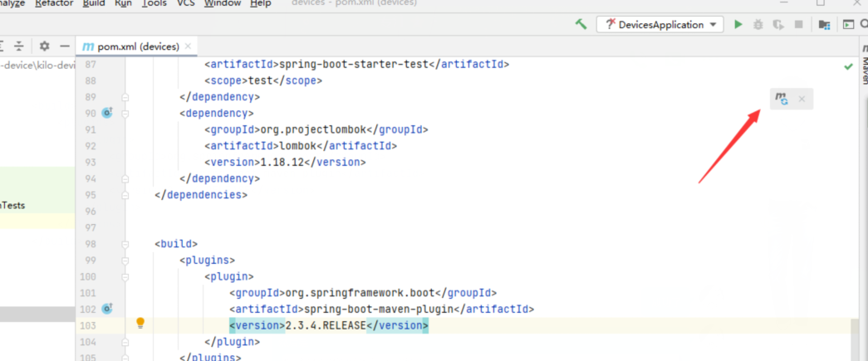The width and height of the screenshot is (868, 361).
Task: Collapse the plugin block at line 100
Action: coord(125,276)
